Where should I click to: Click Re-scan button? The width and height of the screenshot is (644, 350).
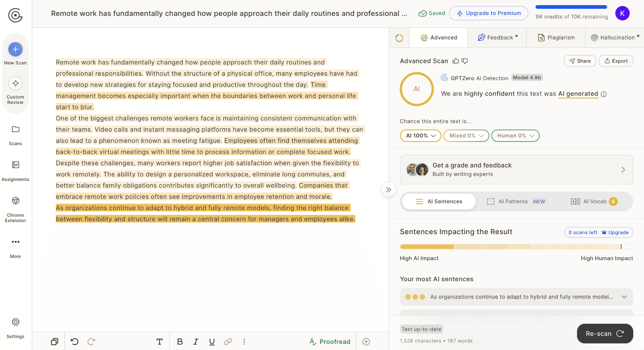[x=605, y=334]
